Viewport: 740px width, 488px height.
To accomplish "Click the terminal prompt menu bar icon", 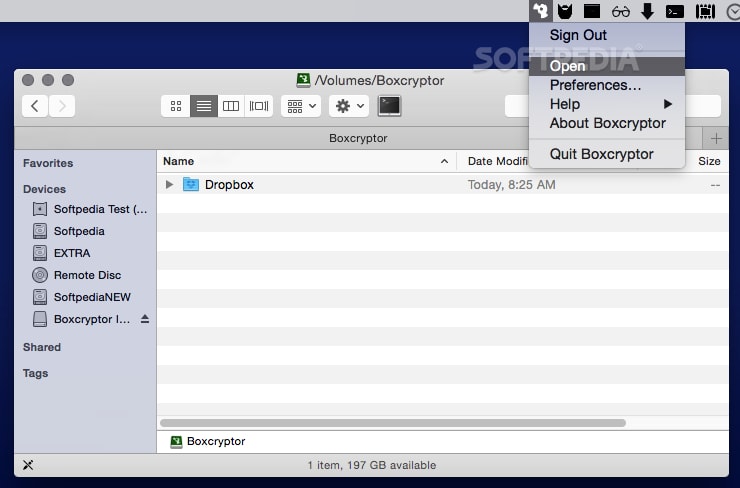I will pos(675,11).
